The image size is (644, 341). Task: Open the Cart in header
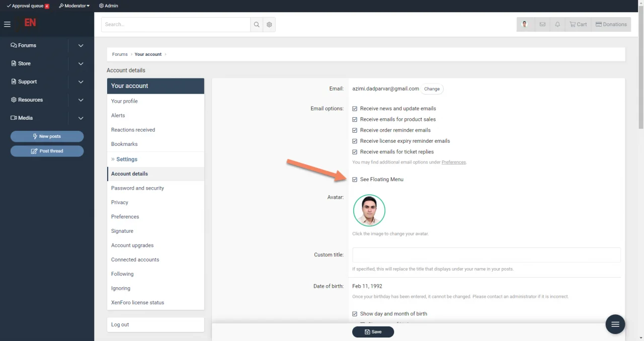click(x=578, y=24)
